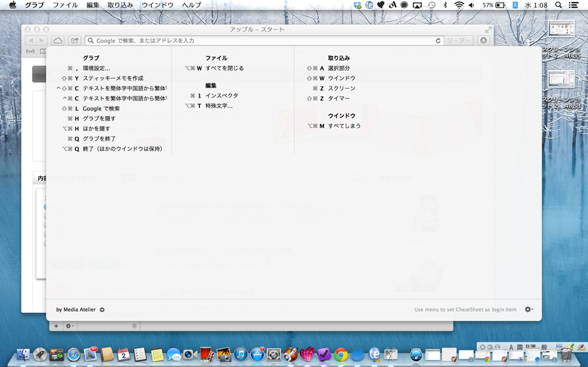Open the 取り込み menu in menu bar
588x367 pixels.
pos(120,5)
